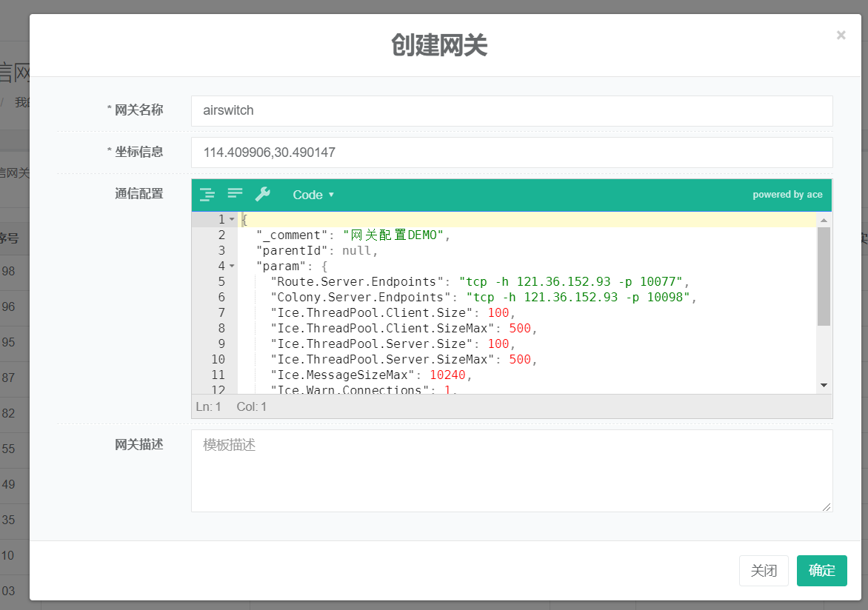
Task: Click the editor scrollbar down arrow
Action: [824, 386]
